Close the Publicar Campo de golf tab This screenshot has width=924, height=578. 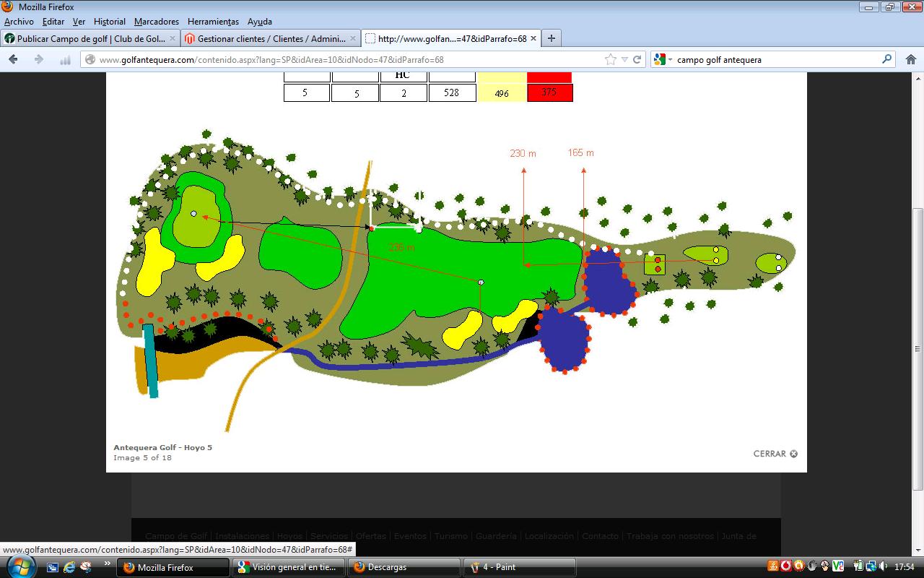(173, 38)
